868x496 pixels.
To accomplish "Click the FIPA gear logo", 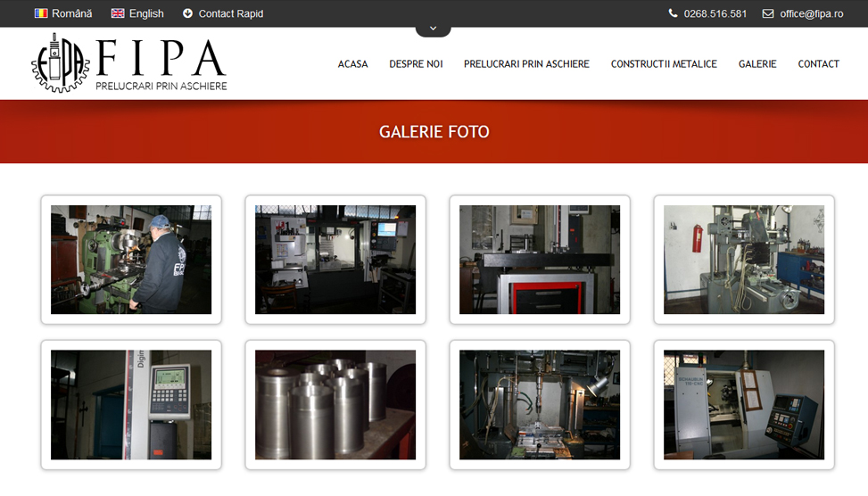I will (x=61, y=63).
